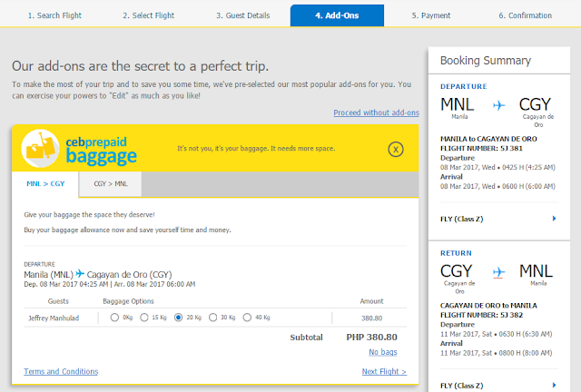Click the RETURN heading in Booking Summary
Screen dimensions: 581x392
click(456, 253)
